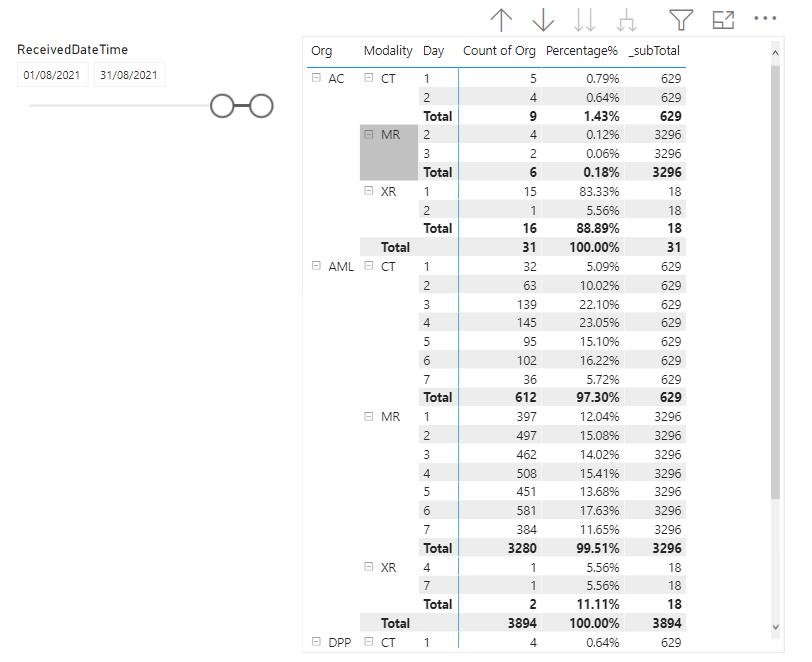Go to next level double-arrow icon
Viewport: 812px width, 662px height.
coord(585,20)
